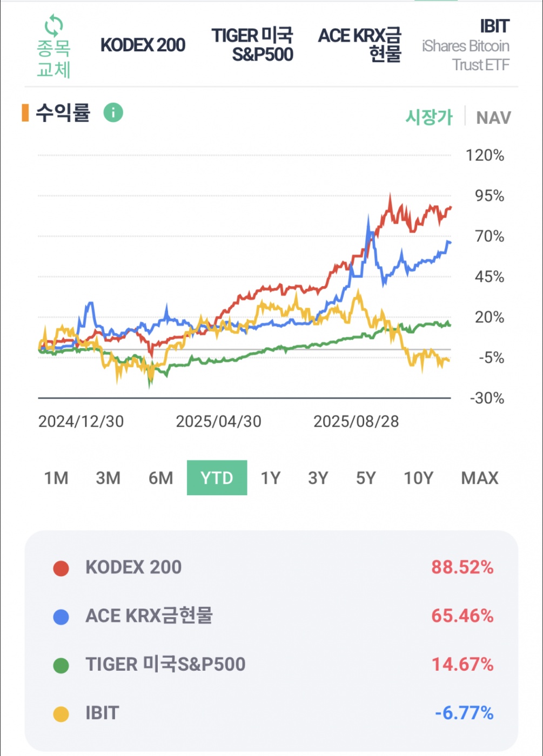Select the TIGER 미국 S&P500 header
Screen dimensions: 543x756
252,45
